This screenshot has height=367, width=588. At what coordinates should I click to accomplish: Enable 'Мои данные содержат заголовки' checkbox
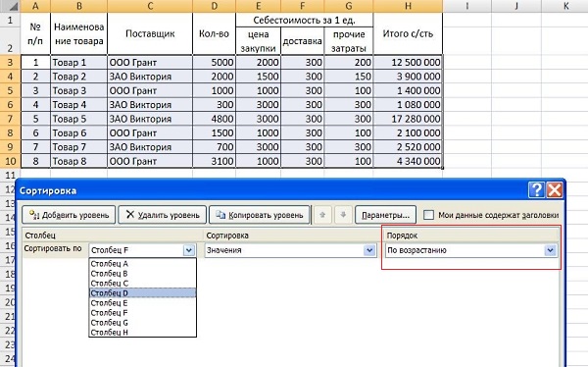click(x=428, y=215)
